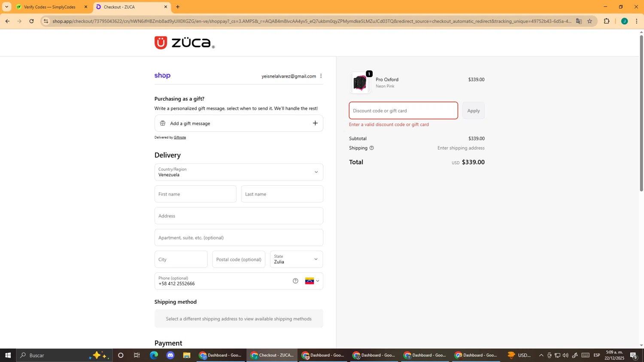Viewport: 644px width, 362px height.
Task: Click the browser address bar URL
Action: pos(312,21)
